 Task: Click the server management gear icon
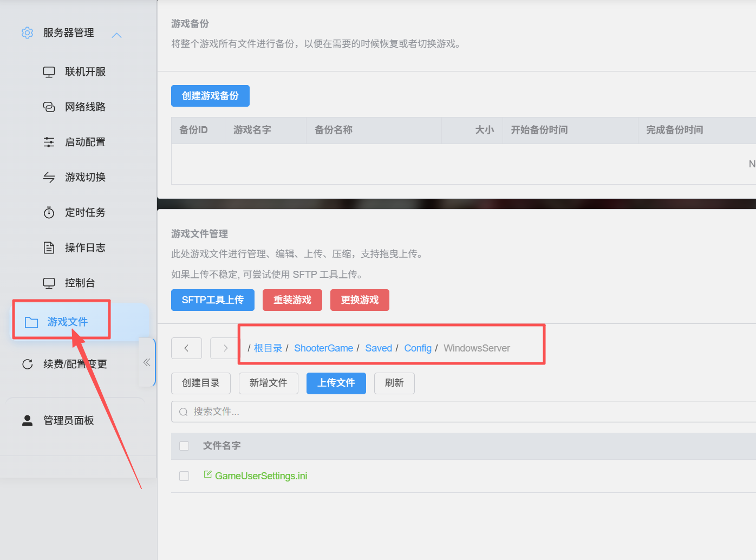[27, 33]
